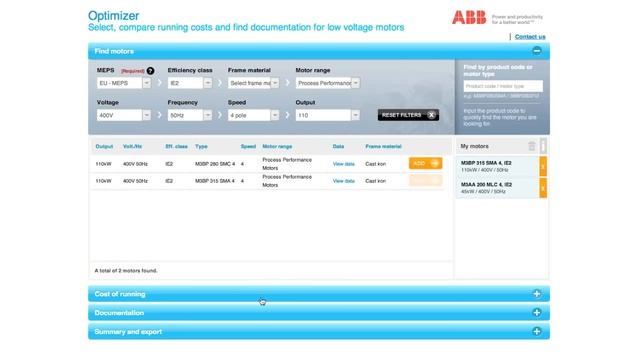Image resolution: width=640 pixels, height=360 pixels.
Task: Sort by the Output column header
Action: 104,146
